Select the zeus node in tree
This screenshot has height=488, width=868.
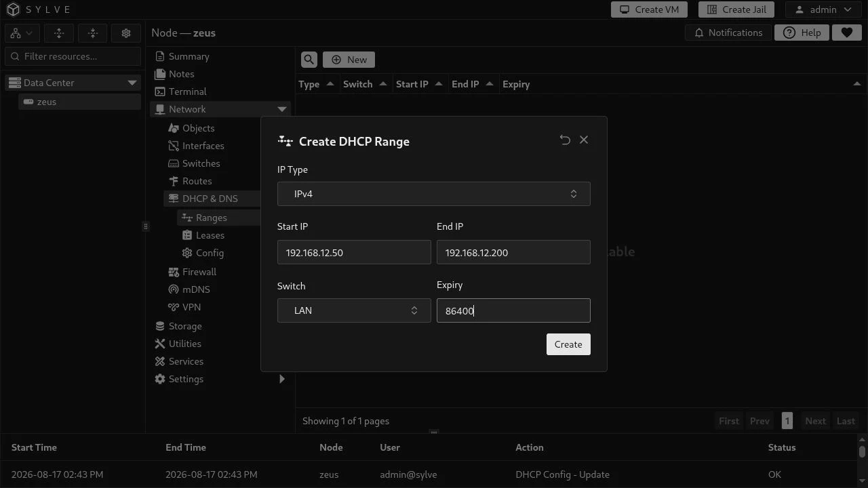click(79, 102)
